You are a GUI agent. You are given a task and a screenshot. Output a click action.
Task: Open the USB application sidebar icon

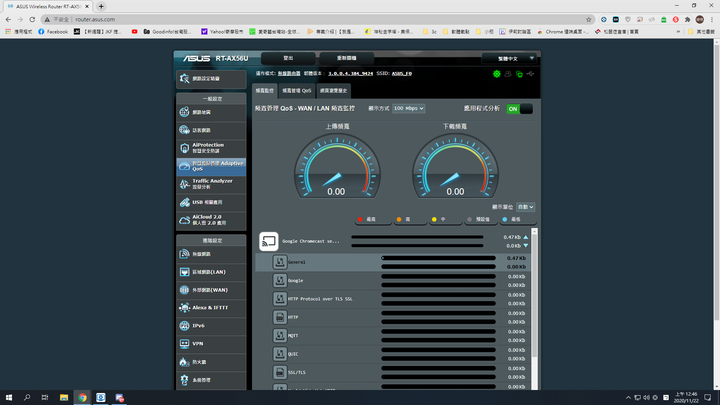(x=184, y=202)
